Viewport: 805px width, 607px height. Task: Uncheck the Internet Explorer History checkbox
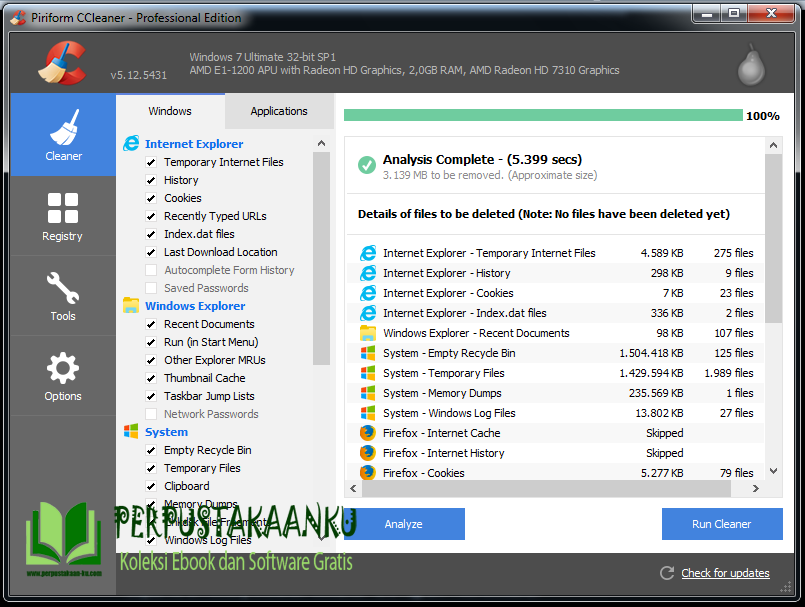151,180
